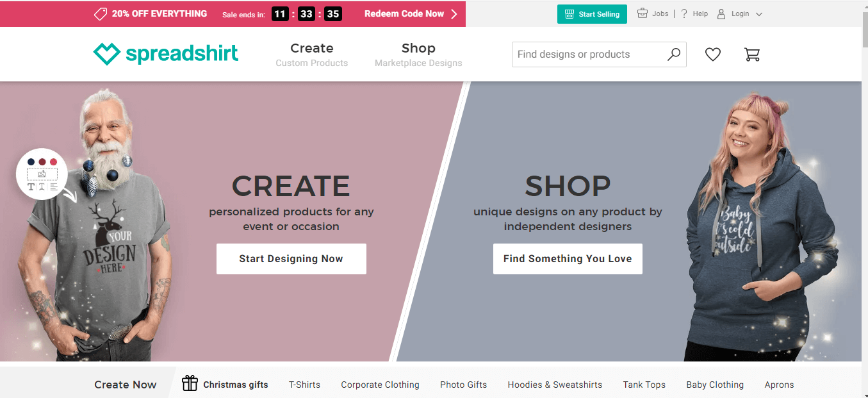Viewport: 868px width, 398px height.
Task: Click the Jobs briefcase icon
Action: (x=643, y=13)
